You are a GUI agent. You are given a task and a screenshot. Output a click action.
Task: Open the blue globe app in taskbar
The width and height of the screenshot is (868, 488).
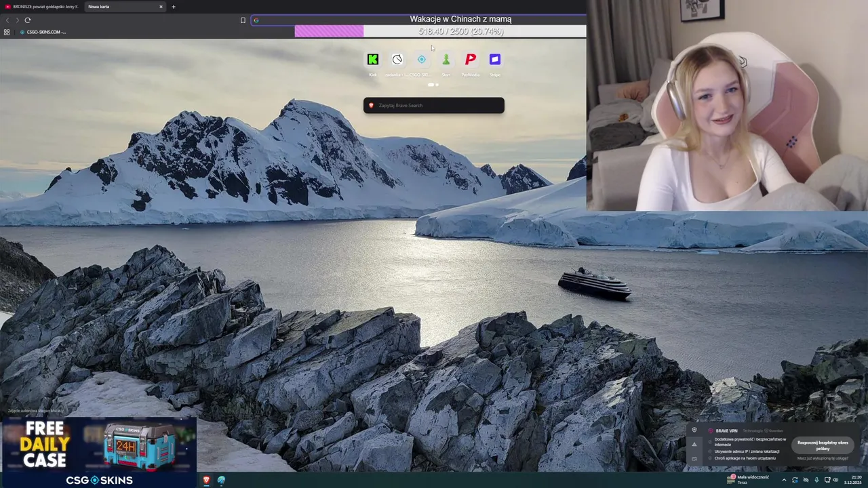click(221, 480)
